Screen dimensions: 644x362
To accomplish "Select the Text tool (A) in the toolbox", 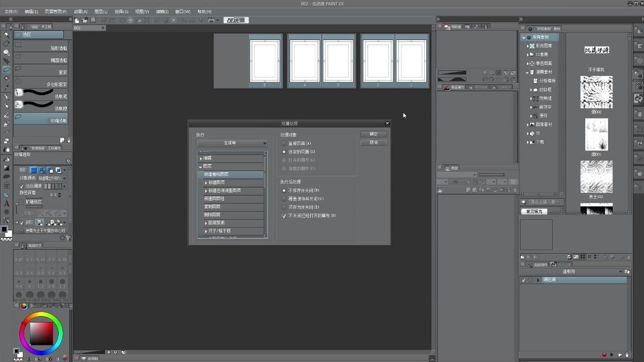I will click(6, 203).
